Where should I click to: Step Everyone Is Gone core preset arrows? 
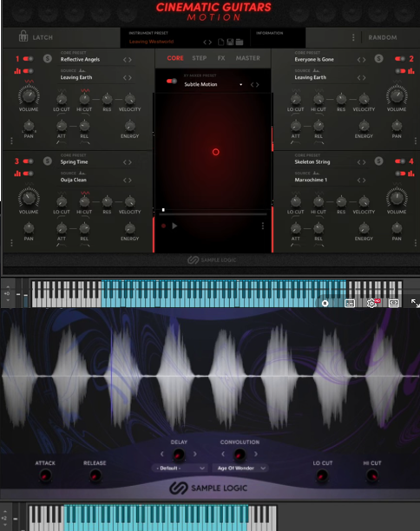[361, 60]
